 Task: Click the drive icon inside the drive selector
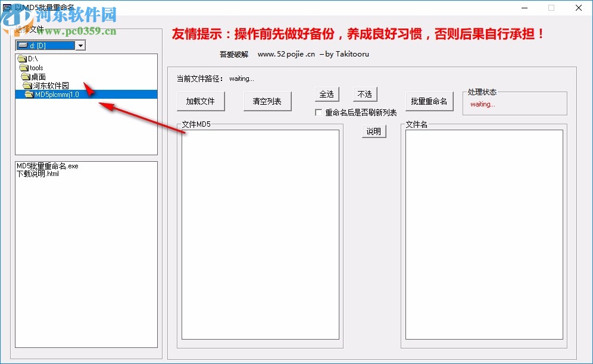[21, 45]
